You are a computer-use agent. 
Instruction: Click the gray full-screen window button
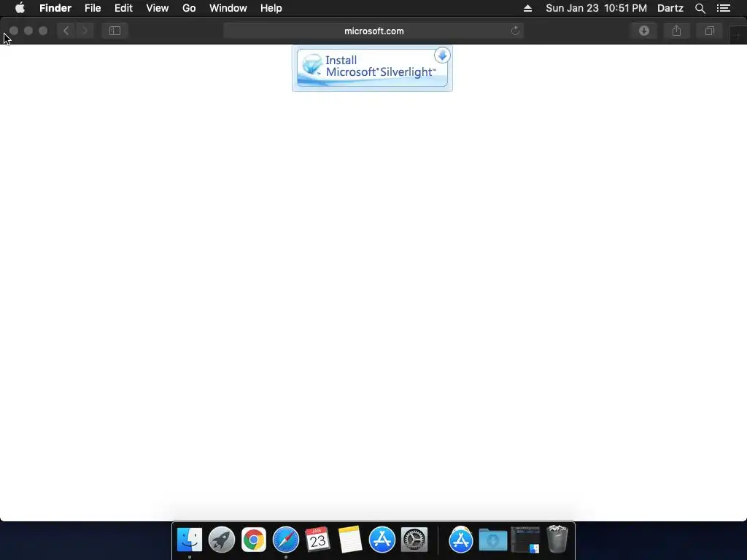click(43, 31)
